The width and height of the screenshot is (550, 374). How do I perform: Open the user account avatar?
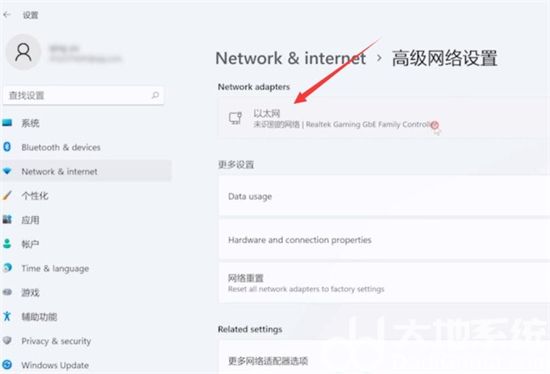pos(23,52)
